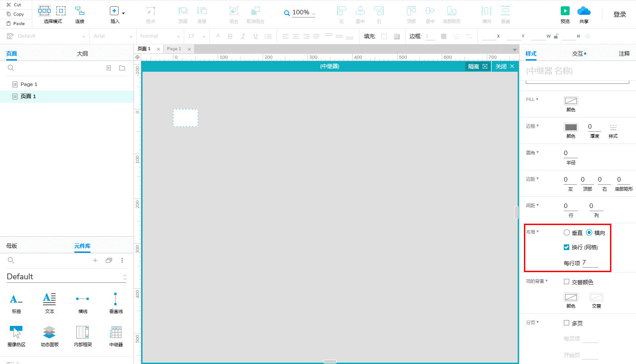Toggle bold text formatting
Image resolution: width=636 pixels, height=364 pixels.
tap(230, 36)
